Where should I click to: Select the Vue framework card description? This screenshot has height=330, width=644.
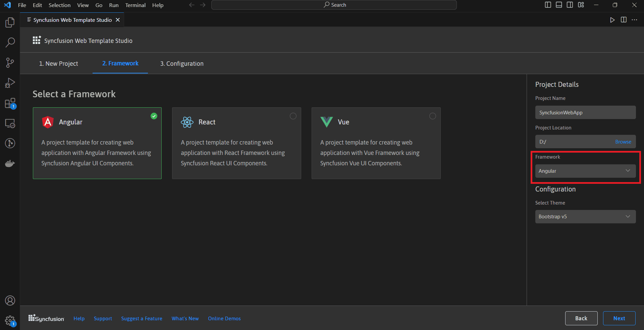(370, 153)
